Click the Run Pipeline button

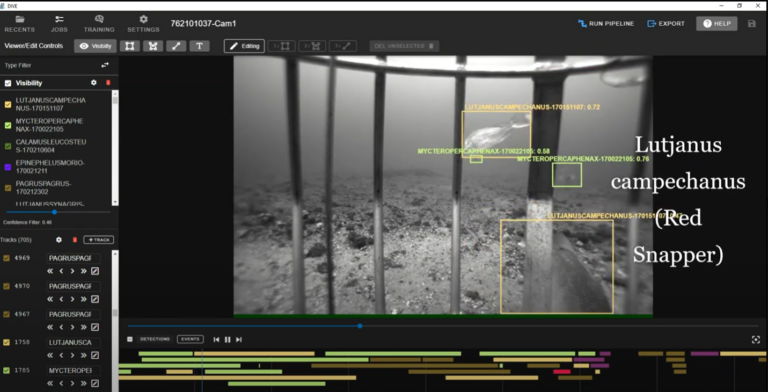tap(606, 24)
